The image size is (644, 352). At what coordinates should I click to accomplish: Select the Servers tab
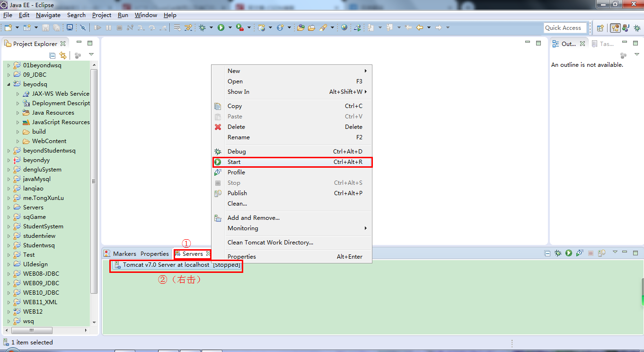pos(193,254)
